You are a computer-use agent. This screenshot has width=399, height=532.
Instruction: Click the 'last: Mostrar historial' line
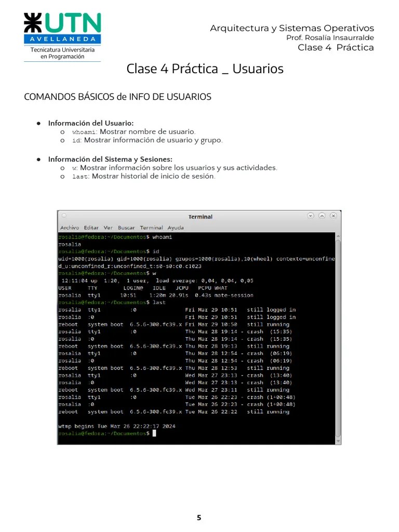pyautogui.click(x=143, y=177)
